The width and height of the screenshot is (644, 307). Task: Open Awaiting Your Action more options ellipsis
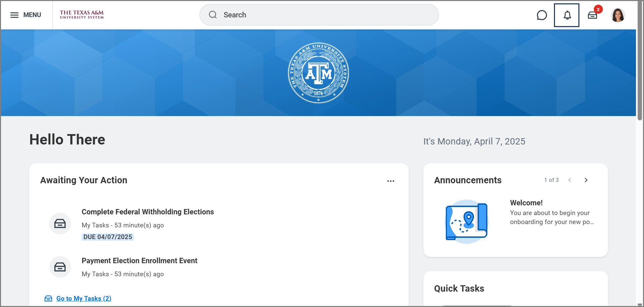[391, 181]
